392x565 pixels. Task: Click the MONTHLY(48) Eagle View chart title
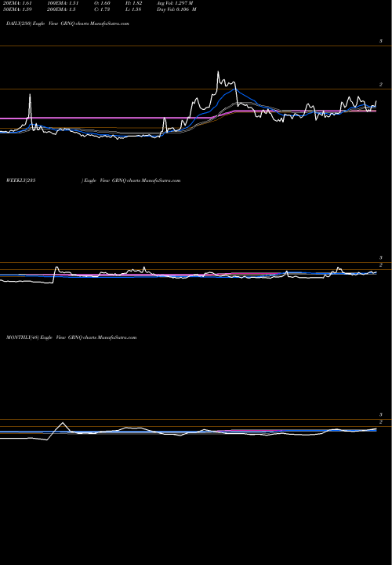click(x=71, y=337)
